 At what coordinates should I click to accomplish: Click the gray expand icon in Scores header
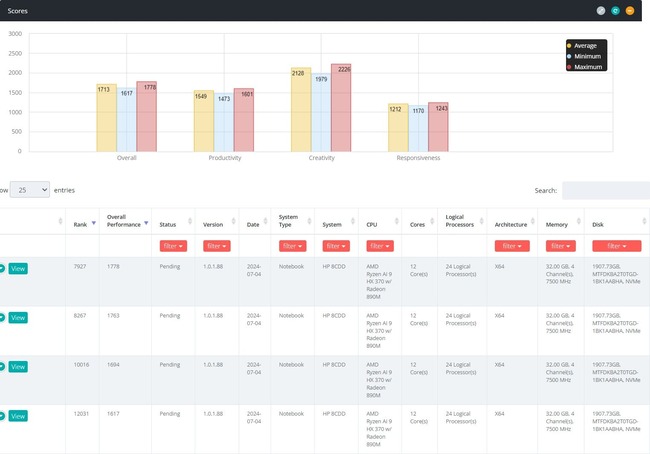tap(601, 11)
